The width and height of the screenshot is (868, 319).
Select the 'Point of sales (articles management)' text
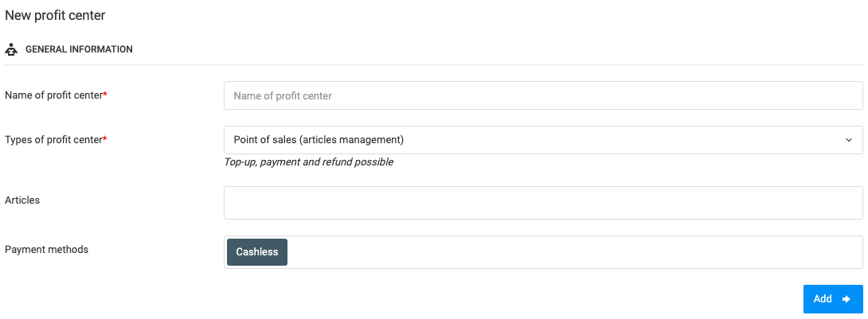pos(319,140)
